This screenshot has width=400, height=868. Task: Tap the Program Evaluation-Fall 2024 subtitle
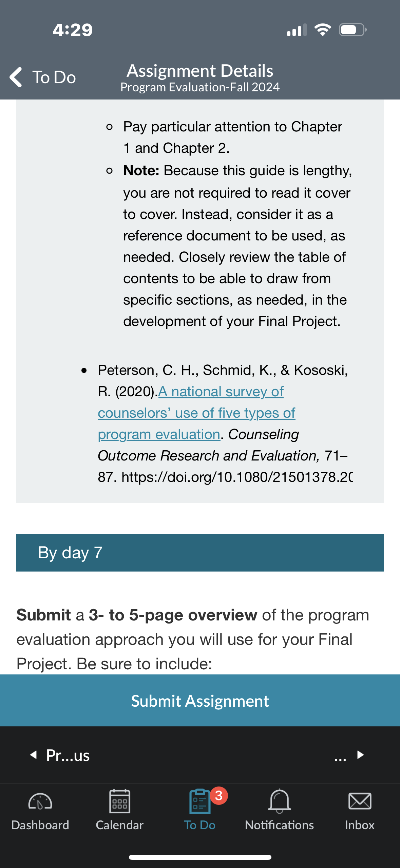pyautogui.click(x=200, y=87)
